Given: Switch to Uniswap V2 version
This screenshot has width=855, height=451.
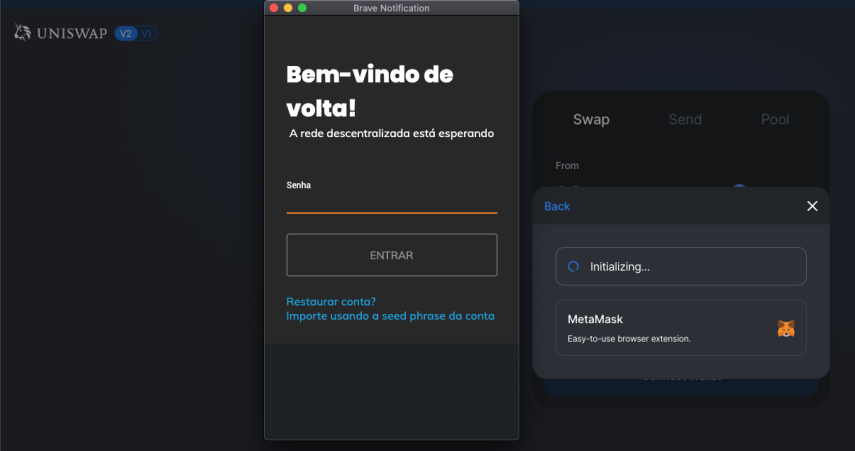Looking at the screenshot, I should click(x=126, y=33).
